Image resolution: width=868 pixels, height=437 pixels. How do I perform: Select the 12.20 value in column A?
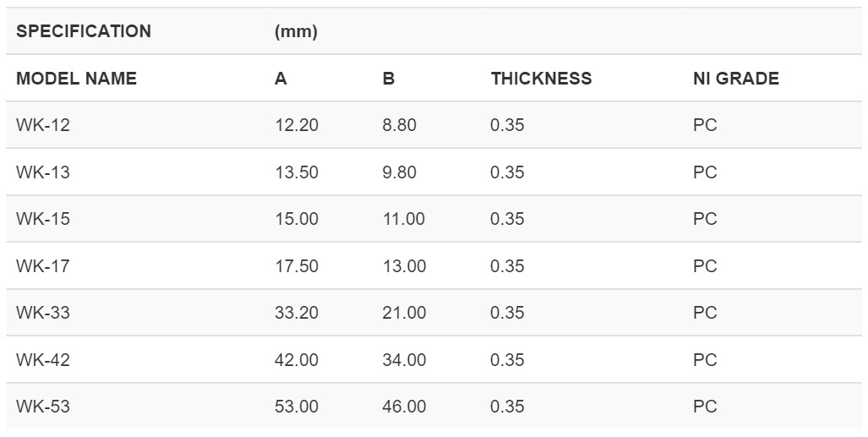[x=297, y=126]
